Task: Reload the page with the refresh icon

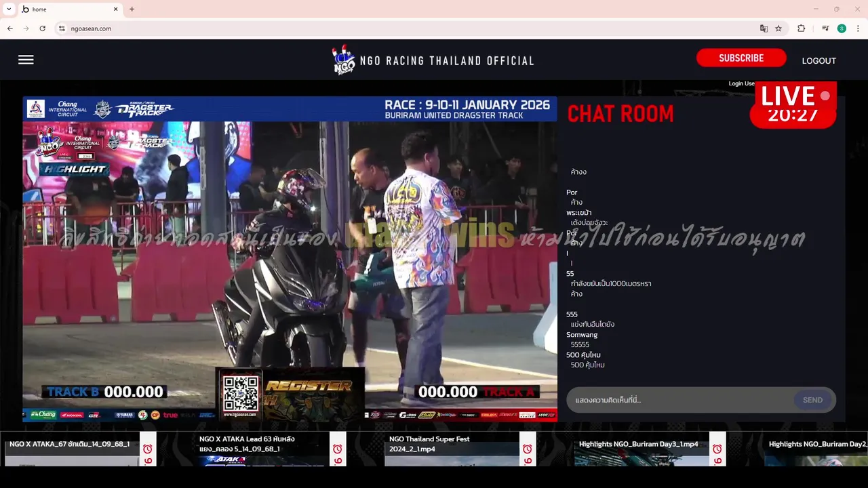Action: pos(42,28)
